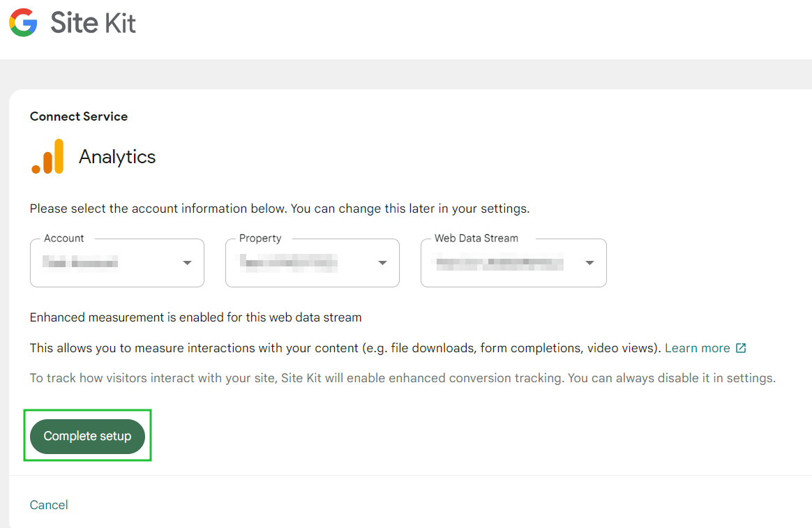Expand the Property dropdown arrow
The height and width of the screenshot is (528, 812).
click(x=383, y=263)
